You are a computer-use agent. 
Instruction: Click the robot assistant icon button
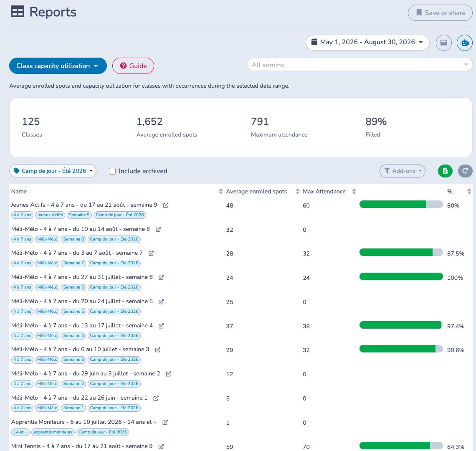point(464,43)
